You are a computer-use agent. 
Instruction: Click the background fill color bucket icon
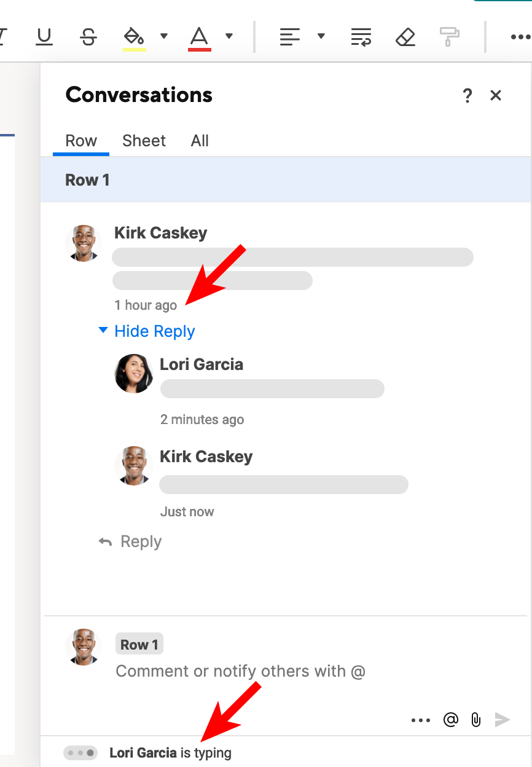(134, 36)
